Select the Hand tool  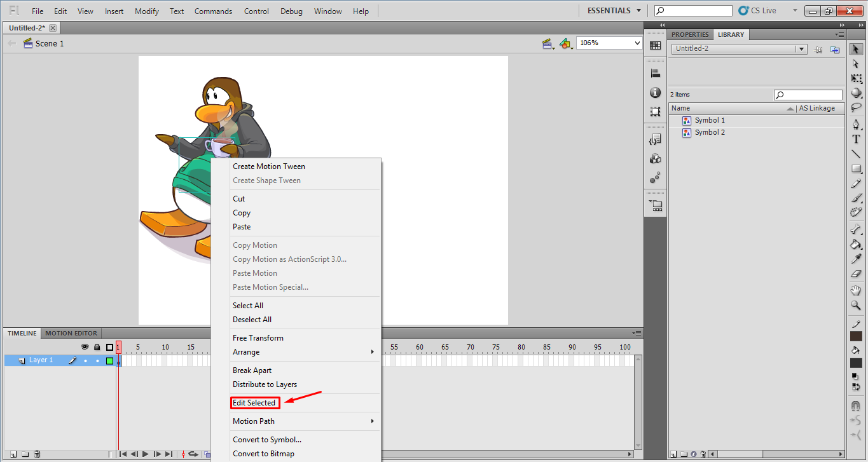(856, 290)
